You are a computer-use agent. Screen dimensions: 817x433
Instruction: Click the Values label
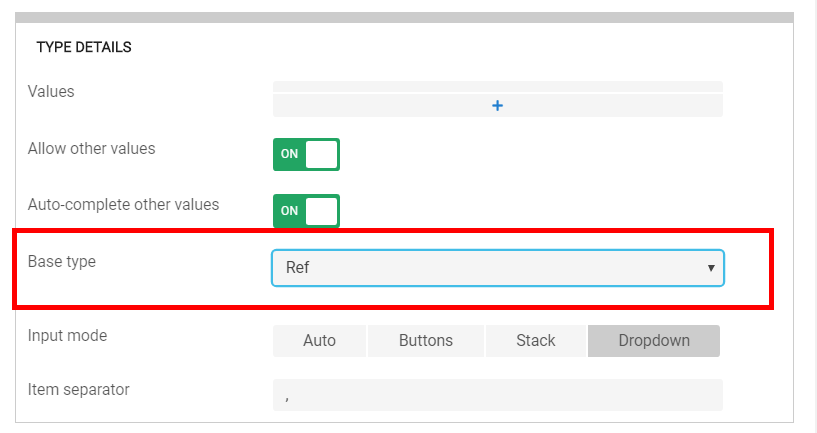tap(51, 92)
